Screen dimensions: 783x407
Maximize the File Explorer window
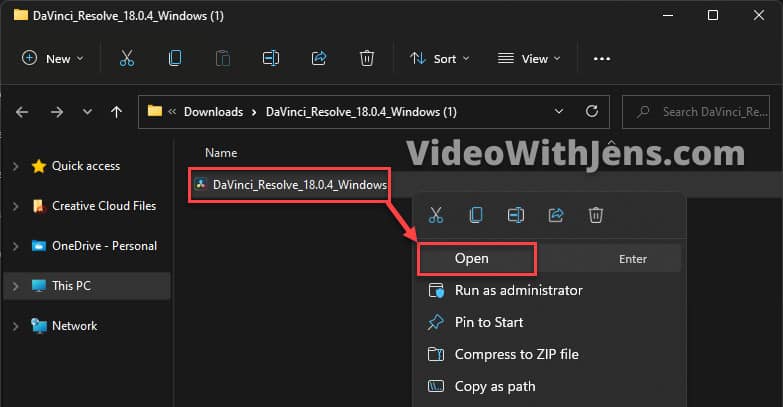click(713, 15)
